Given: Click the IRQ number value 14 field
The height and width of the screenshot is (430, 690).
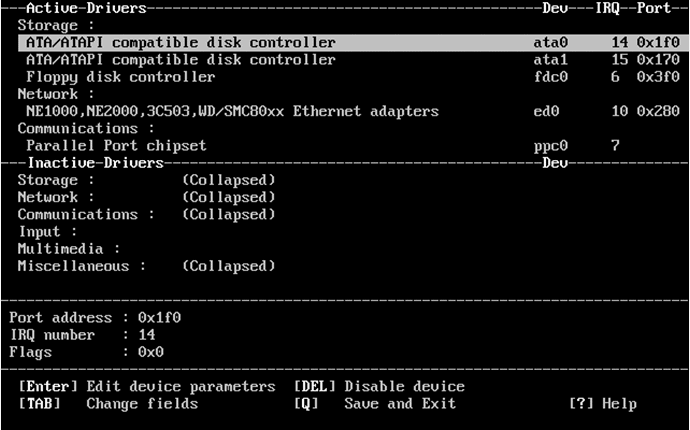Looking at the screenshot, I should pyautogui.click(x=147, y=334).
